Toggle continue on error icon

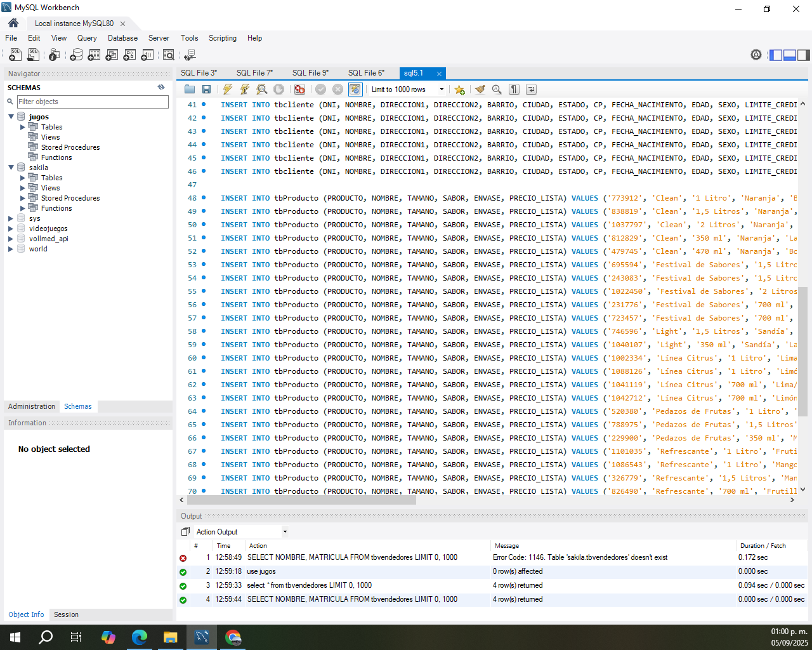(299, 90)
